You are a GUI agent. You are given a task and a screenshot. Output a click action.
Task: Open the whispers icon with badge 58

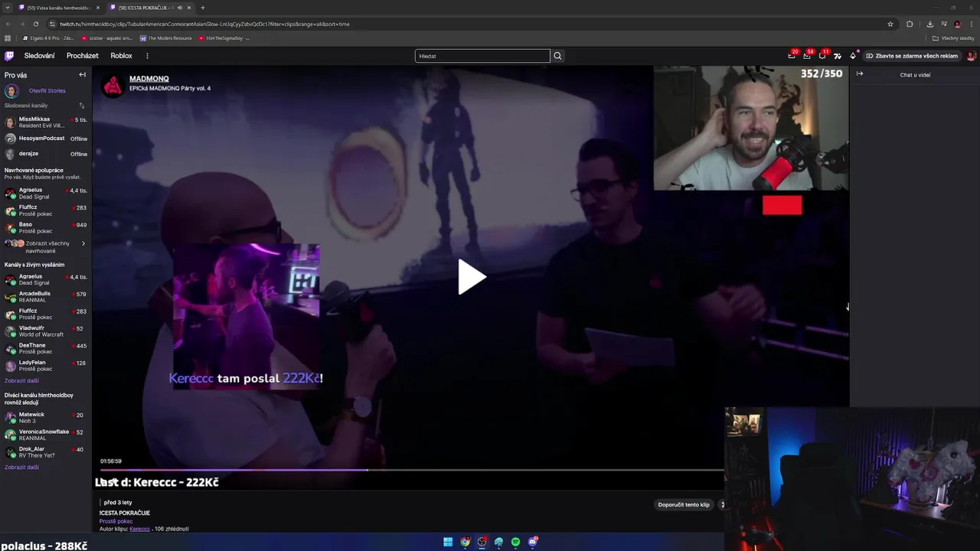point(806,56)
